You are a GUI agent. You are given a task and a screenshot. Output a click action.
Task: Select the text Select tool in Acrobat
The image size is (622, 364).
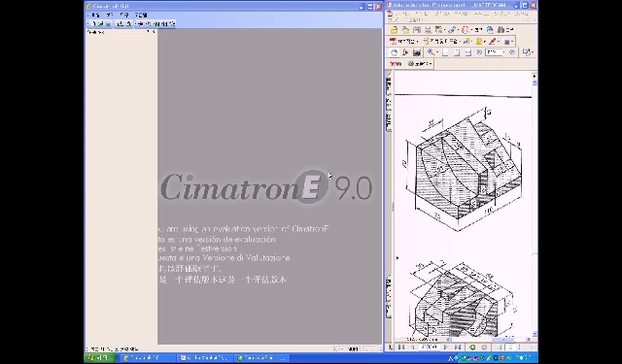coord(405,52)
